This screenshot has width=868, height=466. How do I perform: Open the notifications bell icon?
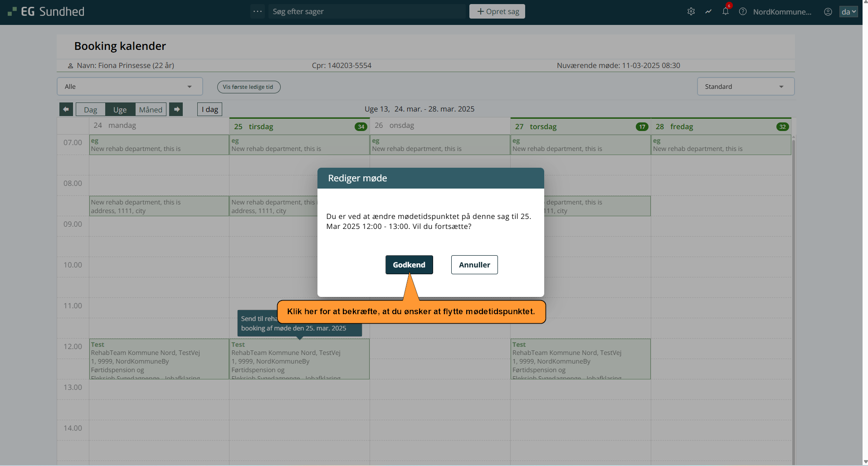click(x=725, y=12)
